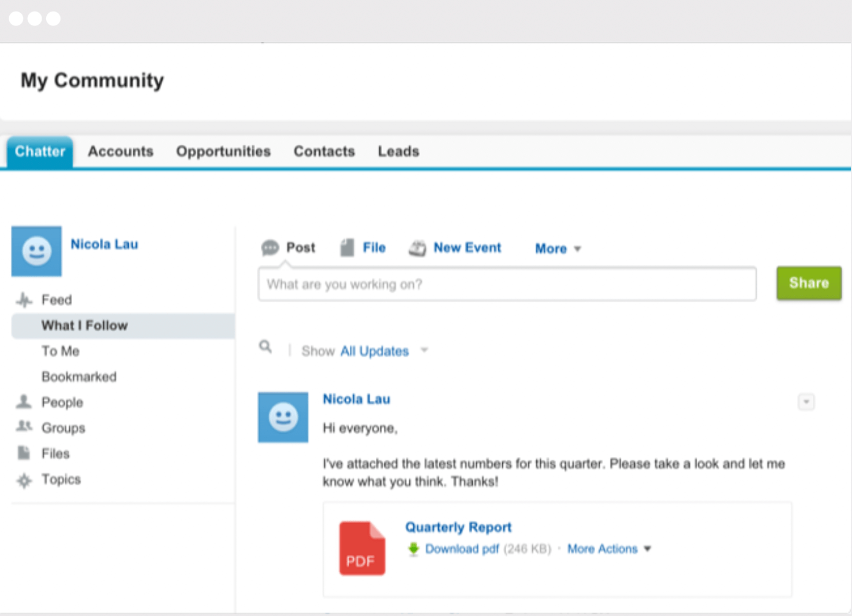The height and width of the screenshot is (616, 852).
Task: Expand More Actions for Quarterly Report
Action: pos(608,549)
